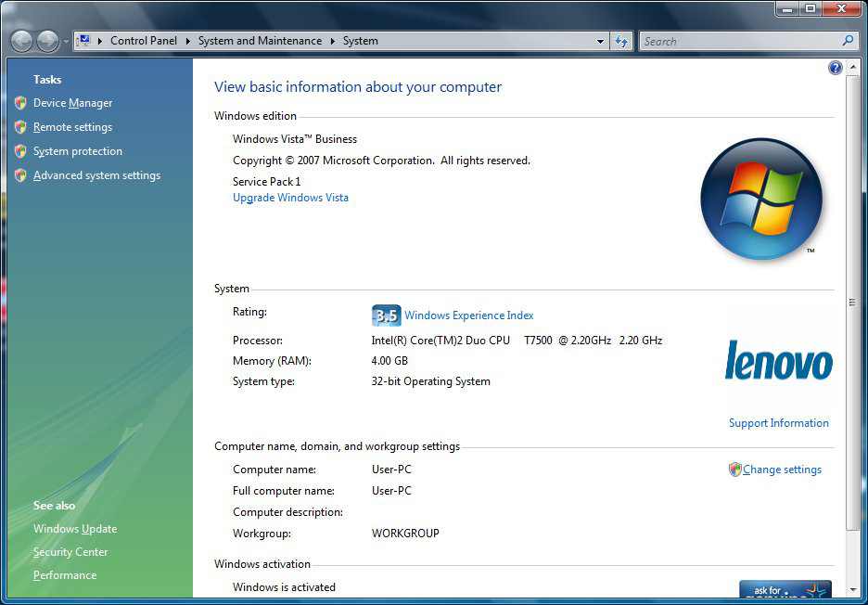The height and width of the screenshot is (605, 868).
Task: Expand arrow after System and Maintenance breadcrumb
Action: [332, 41]
